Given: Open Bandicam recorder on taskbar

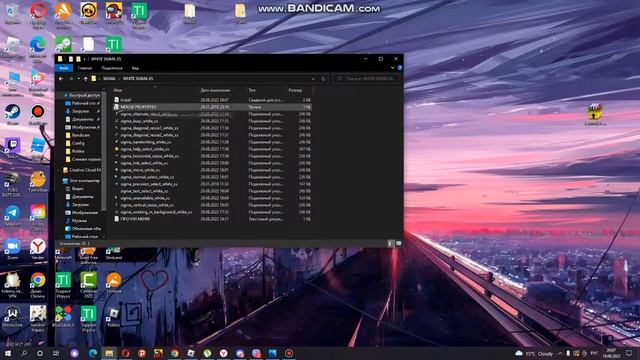Looking at the screenshot, I should tap(289, 353).
